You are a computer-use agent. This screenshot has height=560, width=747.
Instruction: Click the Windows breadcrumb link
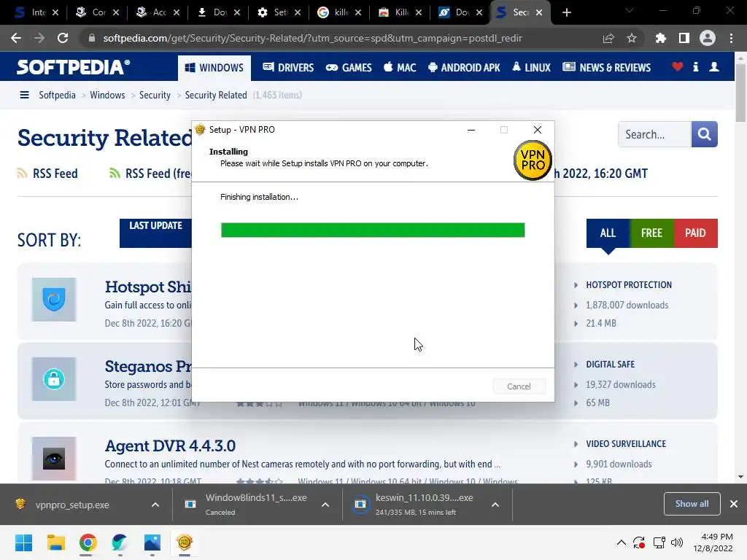[107, 96]
